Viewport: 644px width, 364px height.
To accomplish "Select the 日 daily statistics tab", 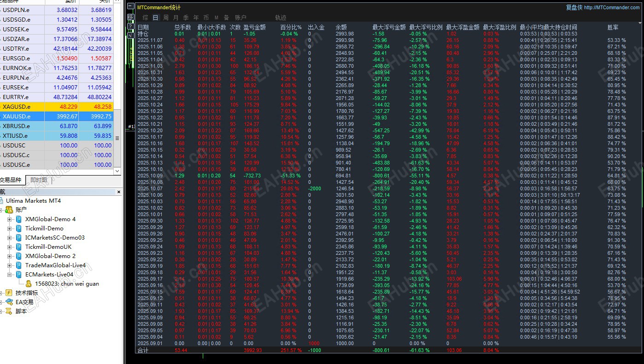I will pos(155,18).
